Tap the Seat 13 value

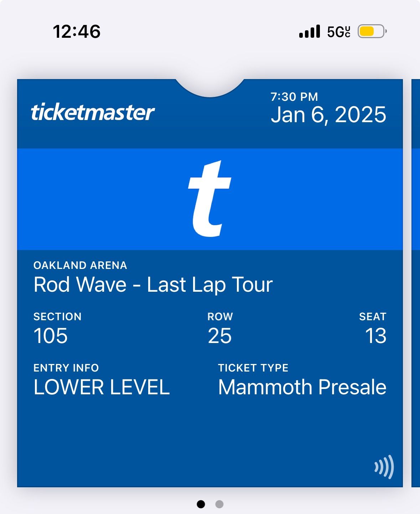[375, 336]
